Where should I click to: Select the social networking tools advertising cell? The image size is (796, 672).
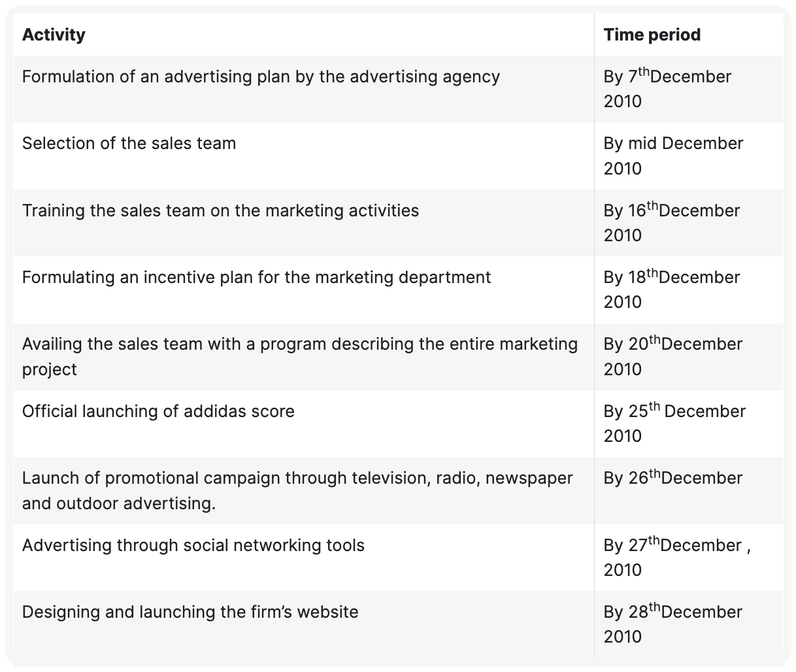[193, 545]
